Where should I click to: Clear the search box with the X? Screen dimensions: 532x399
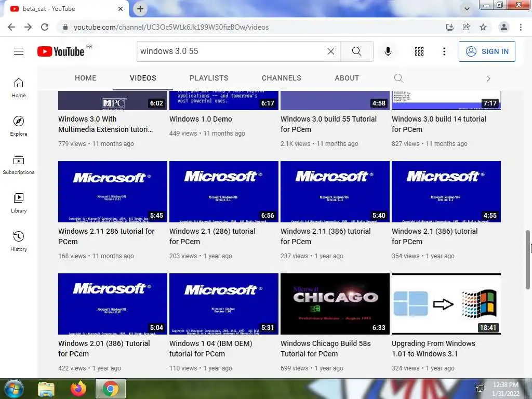[x=331, y=51]
